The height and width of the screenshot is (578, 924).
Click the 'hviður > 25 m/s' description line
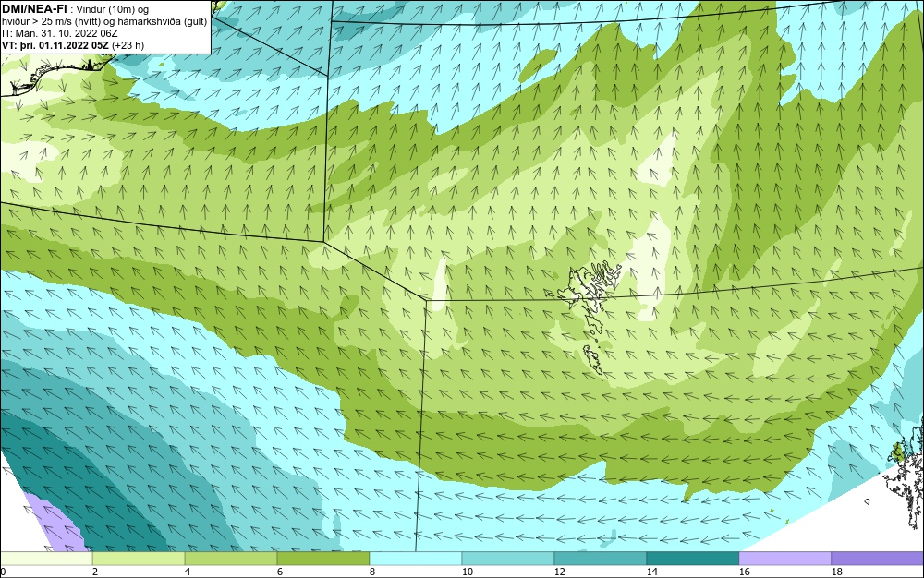click(x=104, y=22)
